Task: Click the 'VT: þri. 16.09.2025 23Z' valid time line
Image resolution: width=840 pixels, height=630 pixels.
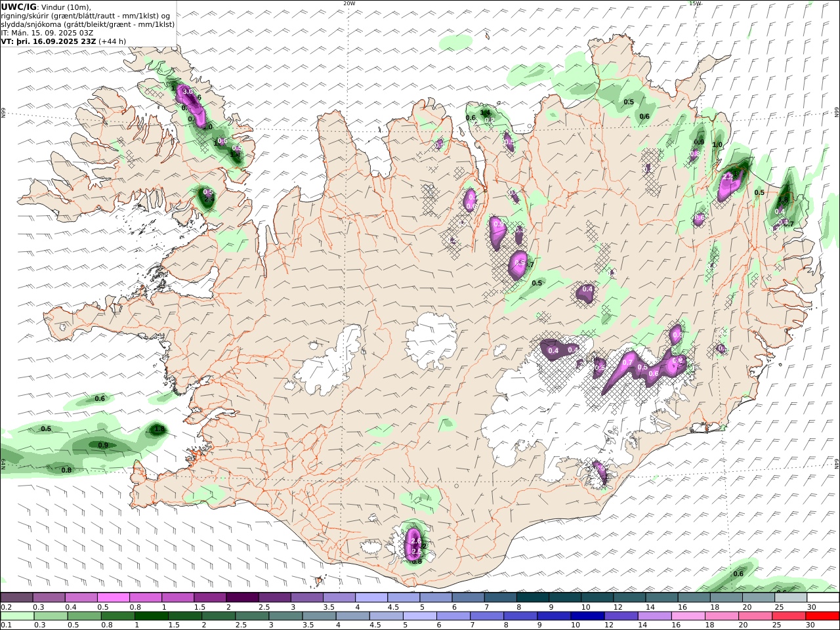Action: coord(49,41)
